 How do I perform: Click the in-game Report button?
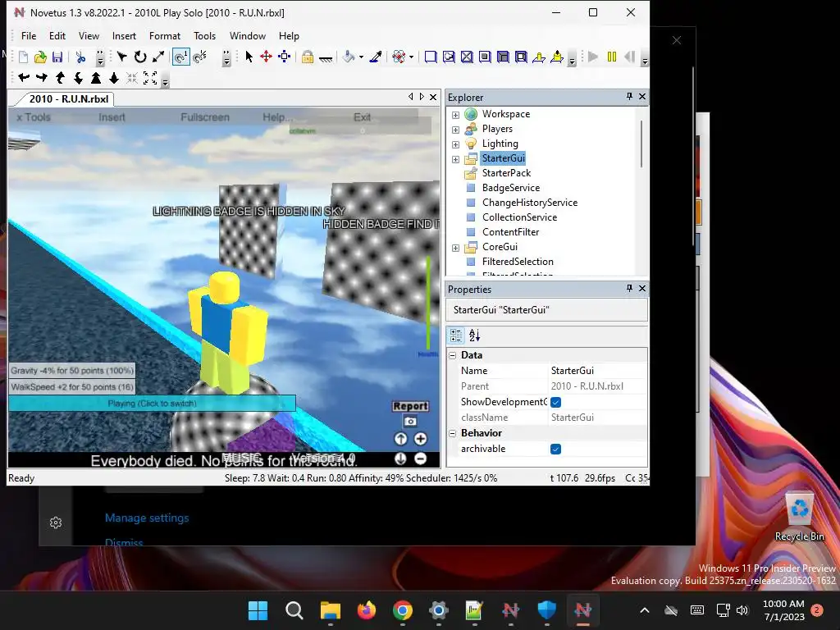click(x=410, y=406)
